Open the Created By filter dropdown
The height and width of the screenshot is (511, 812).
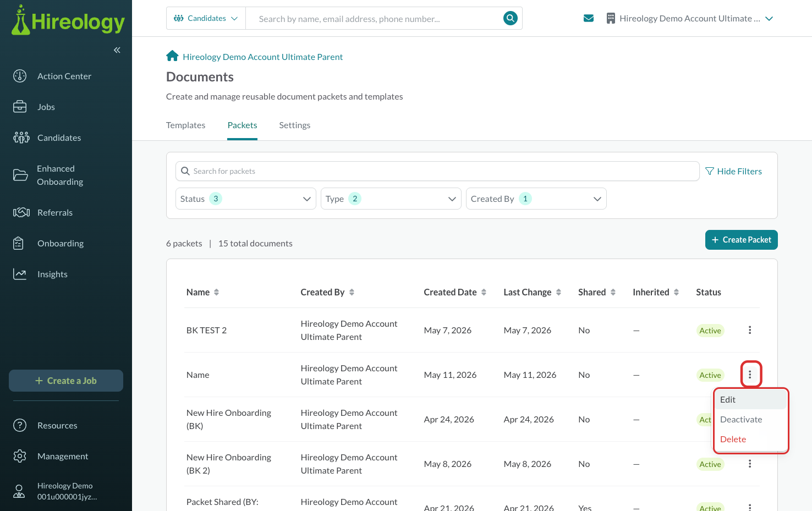pos(536,199)
